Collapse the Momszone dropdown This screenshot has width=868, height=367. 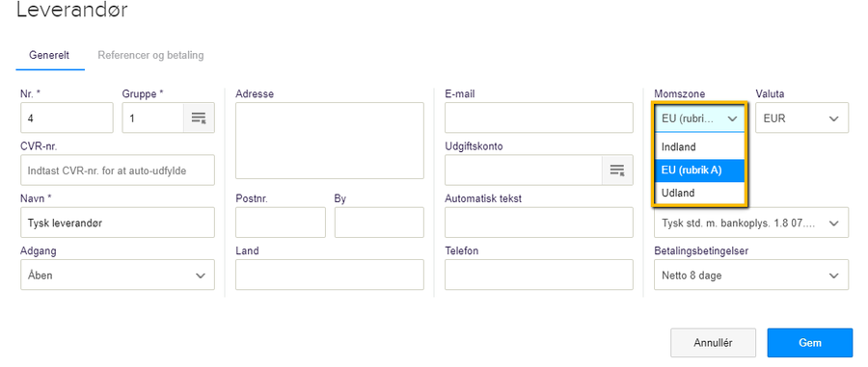point(700,118)
